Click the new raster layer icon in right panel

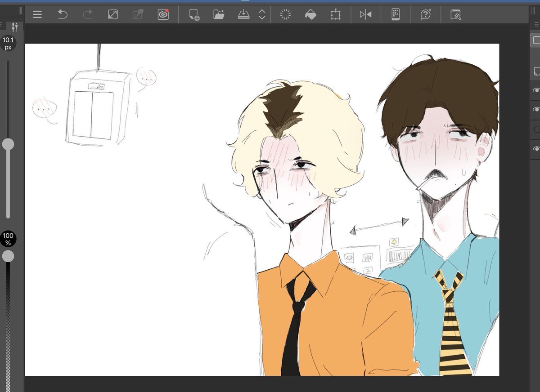536,71
